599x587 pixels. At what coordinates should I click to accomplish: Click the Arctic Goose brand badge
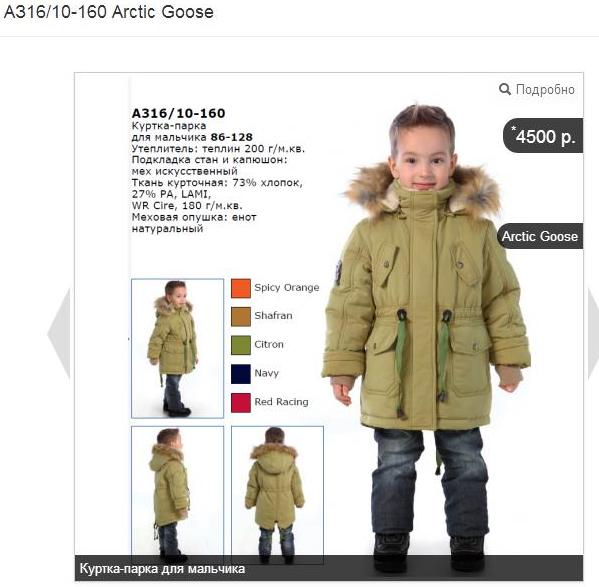(540, 236)
